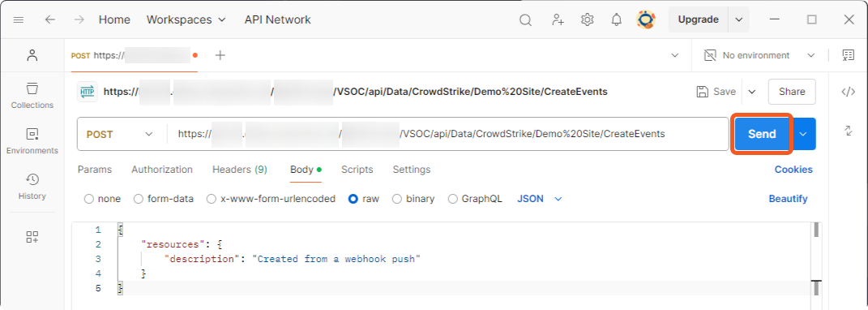This screenshot has width=868, height=310.
Task: Switch to the Headers tab
Action: point(240,170)
